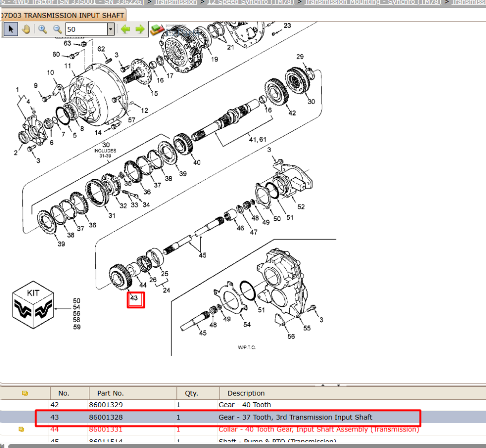Click 'Gear - 37 Tooth, 3rd Transmission Input Shaft'
Image resolution: width=486 pixels, height=448 pixels.
295,417
